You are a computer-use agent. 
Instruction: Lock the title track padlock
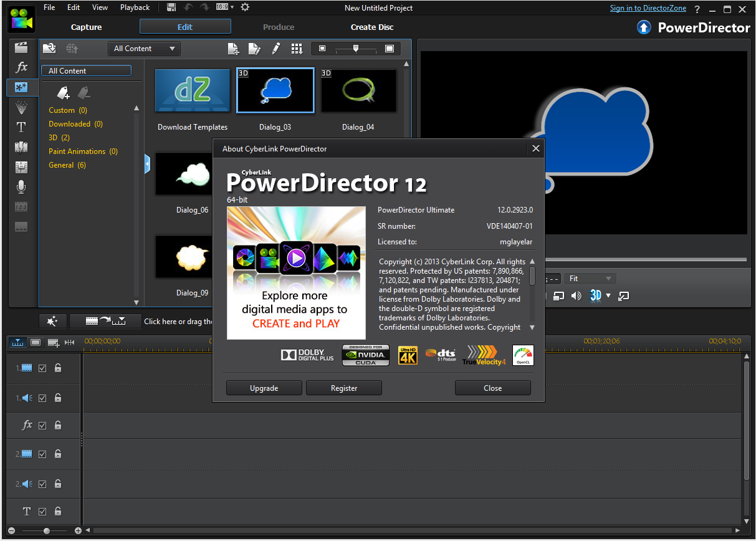coord(58,512)
